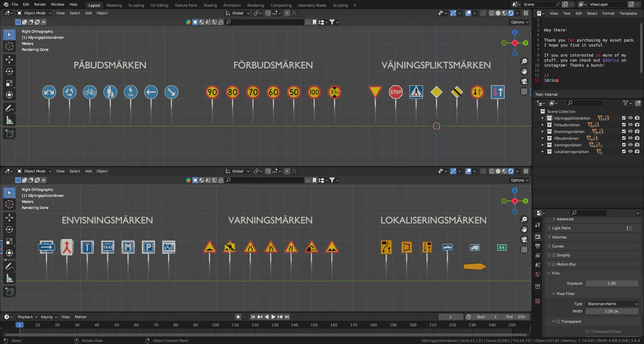
Task: Click the pan hand icon in the top viewport
Action: [x=524, y=71]
